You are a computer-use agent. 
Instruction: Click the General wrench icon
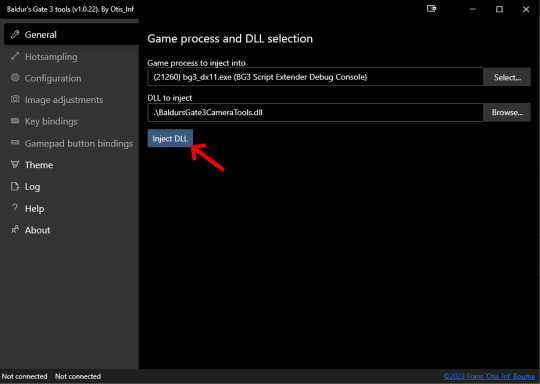(x=15, y=34)
